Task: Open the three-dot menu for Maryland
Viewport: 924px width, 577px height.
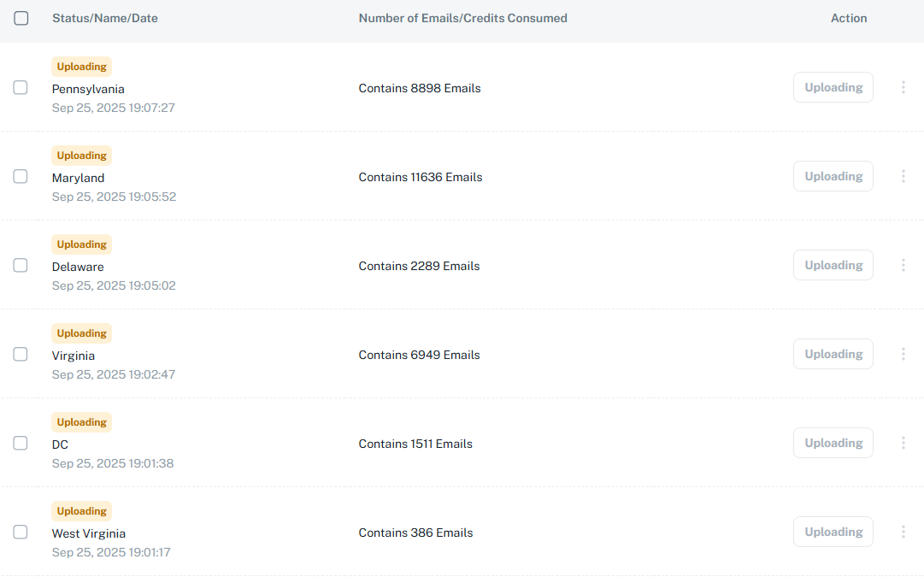Action: (903, 176)
